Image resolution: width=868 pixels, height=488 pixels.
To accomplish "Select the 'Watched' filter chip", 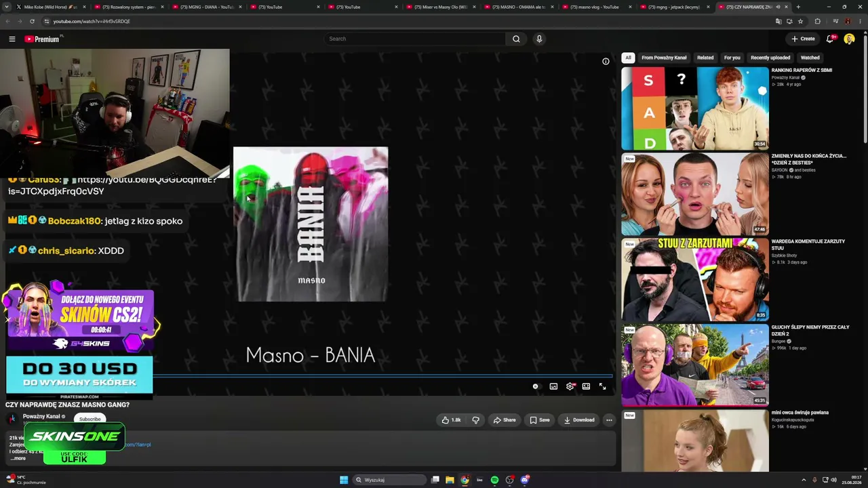I will pos(810,58).
